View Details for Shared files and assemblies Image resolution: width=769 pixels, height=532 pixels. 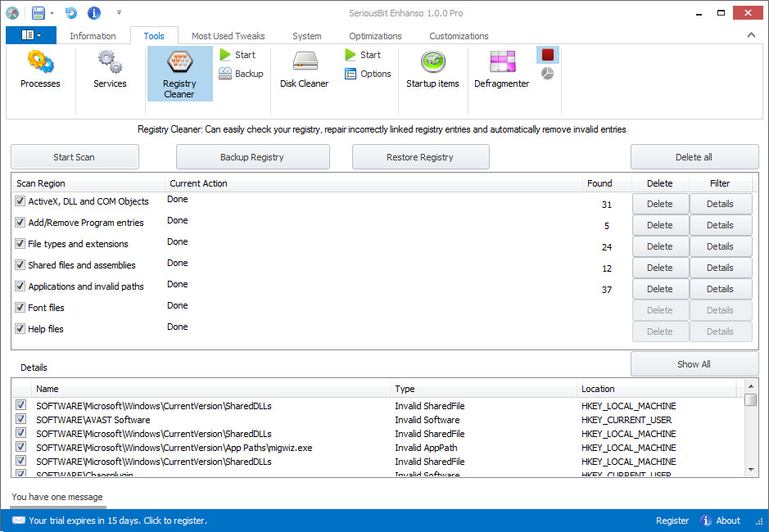[721, 268]
